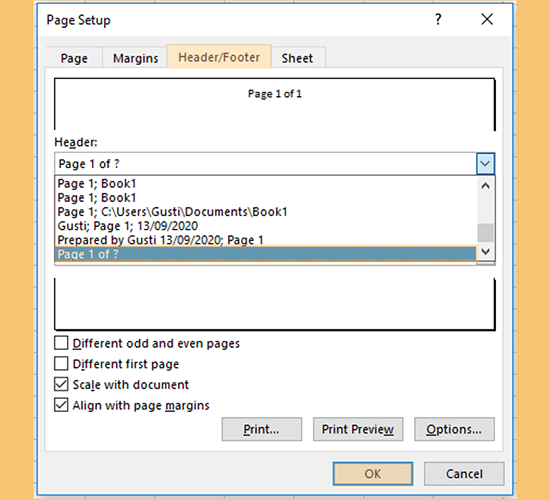Screen dimensions: 550x500
Task: Click the help question mark icon
Action: [438, 19]
